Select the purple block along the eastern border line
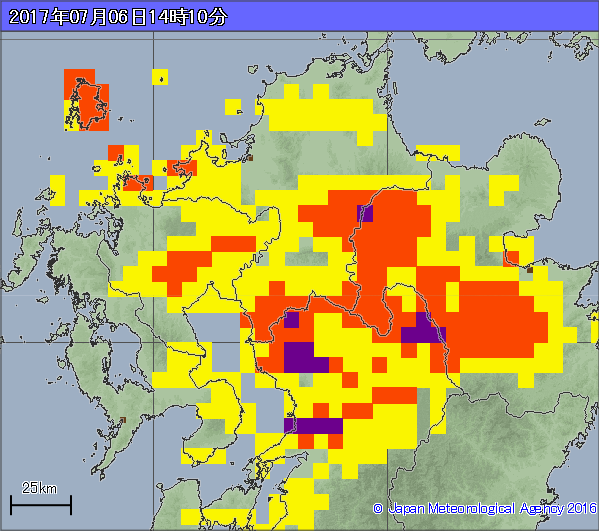This screenshot has width=599, height=531. (423, 328)
